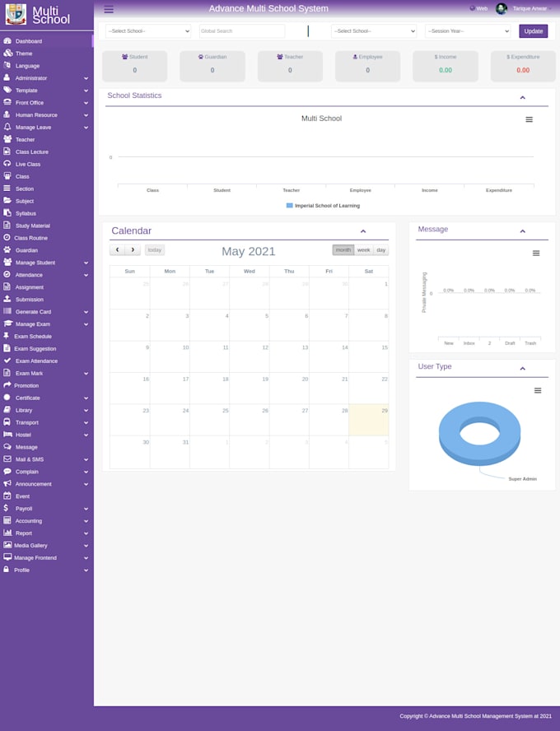Click the hamburger menu icon in header
This screenshot has height=731, width=560.
[x=109, y=9]
